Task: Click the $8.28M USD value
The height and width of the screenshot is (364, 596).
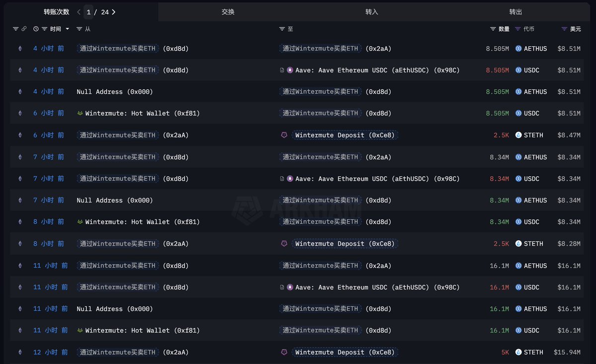Action: click(x=569, y=244)
